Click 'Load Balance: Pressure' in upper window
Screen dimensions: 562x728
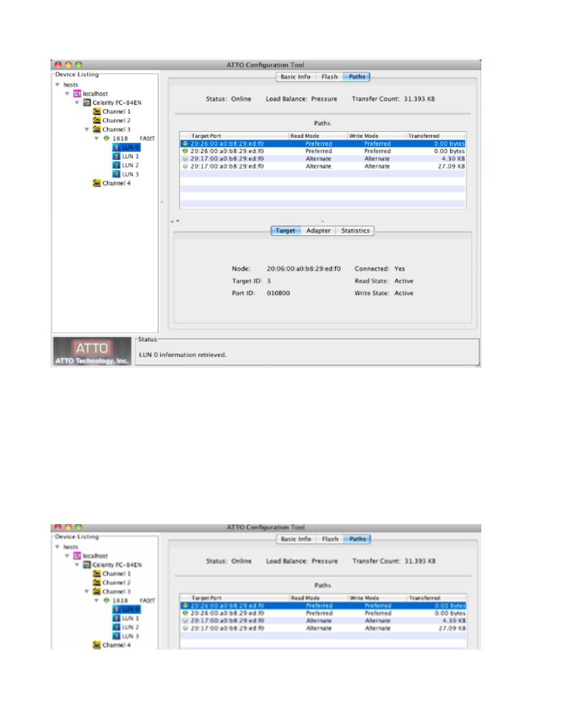301,99
